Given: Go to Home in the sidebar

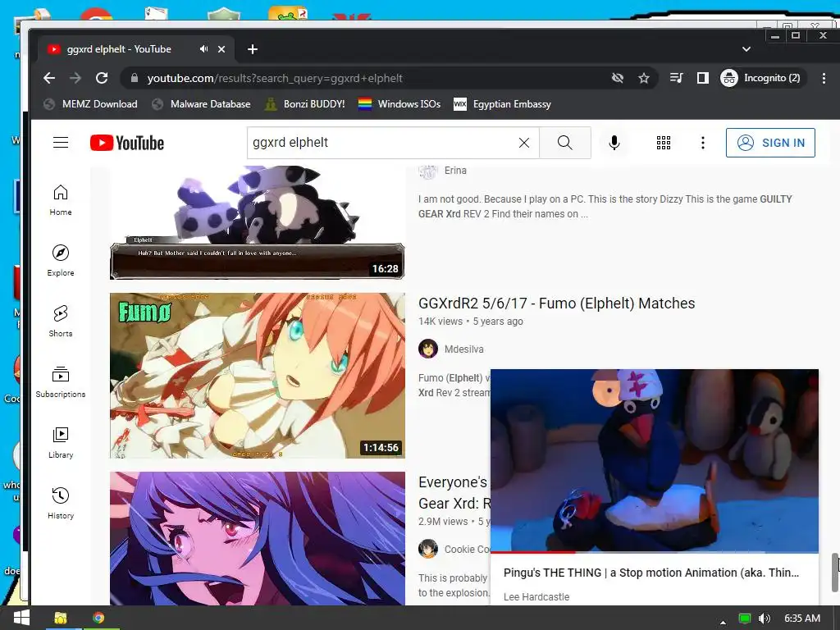Looking at the screenshot, I should 61,200.
